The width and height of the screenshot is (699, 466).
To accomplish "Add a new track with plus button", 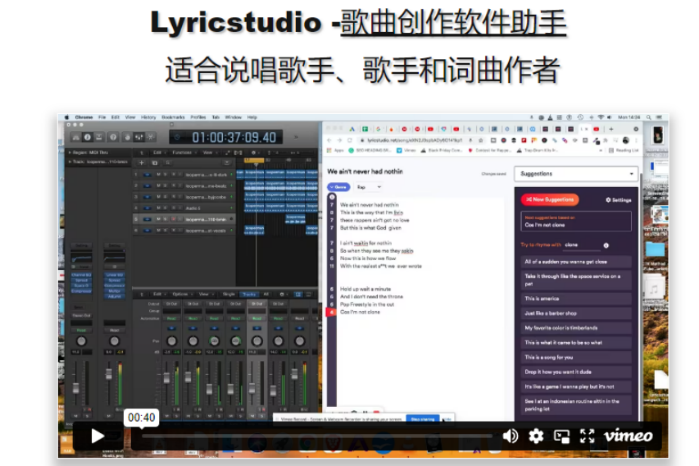I will click(x=141, y=163).
